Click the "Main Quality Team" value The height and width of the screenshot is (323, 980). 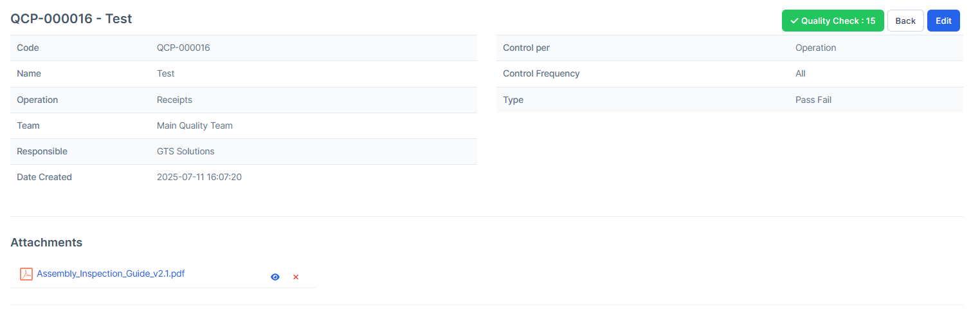(195, 125)
